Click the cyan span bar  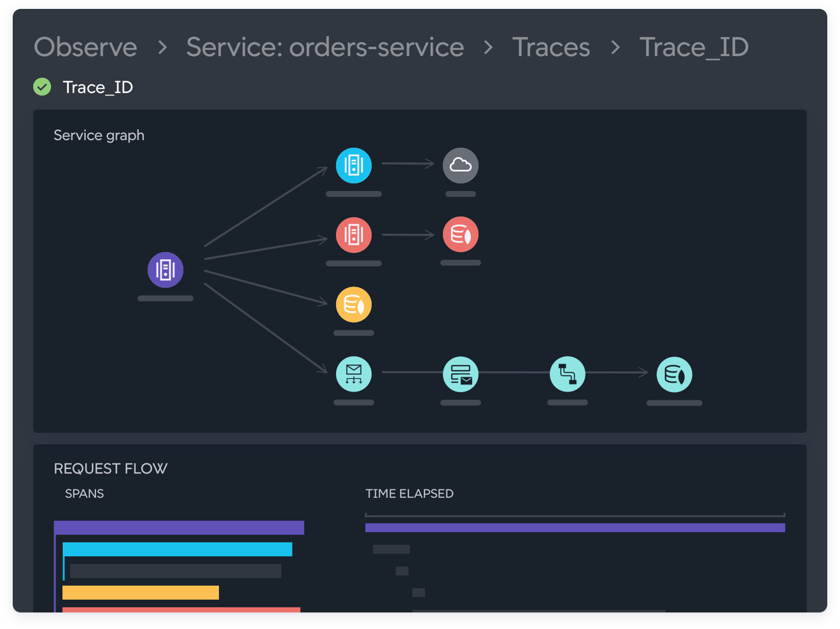click(x=178, y=549)
